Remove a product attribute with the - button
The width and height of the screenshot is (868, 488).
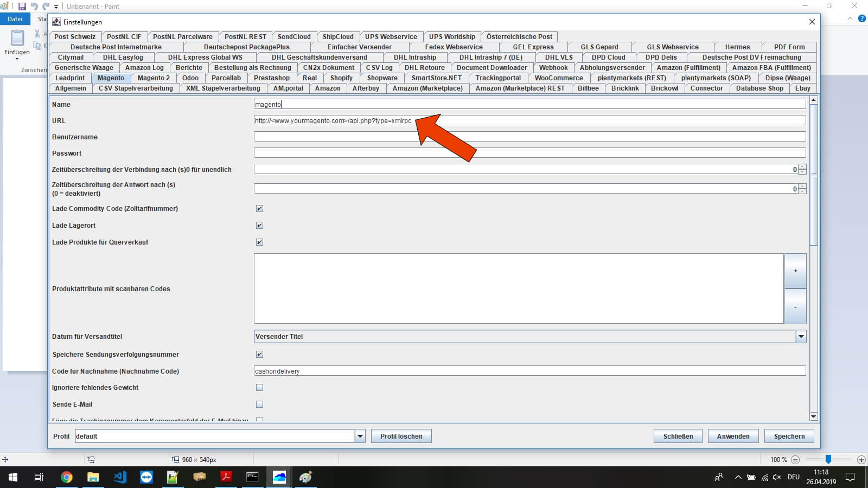coord(795,307)
